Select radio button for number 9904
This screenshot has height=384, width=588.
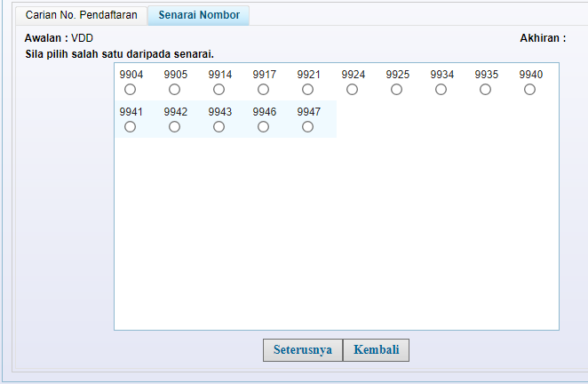coord(131,90)
